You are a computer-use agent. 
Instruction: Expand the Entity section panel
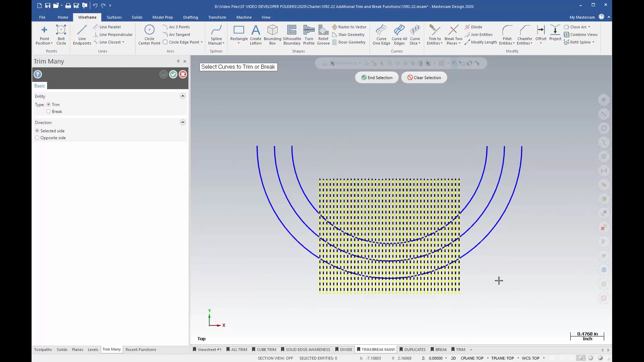pyautogui.click(x=183, y=96)
